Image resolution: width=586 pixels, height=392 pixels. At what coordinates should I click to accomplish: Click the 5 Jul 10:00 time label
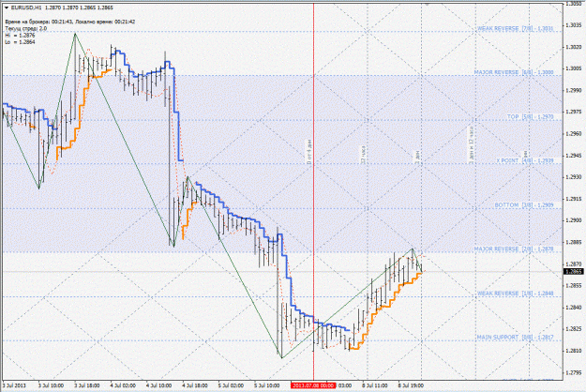[267, 385]
